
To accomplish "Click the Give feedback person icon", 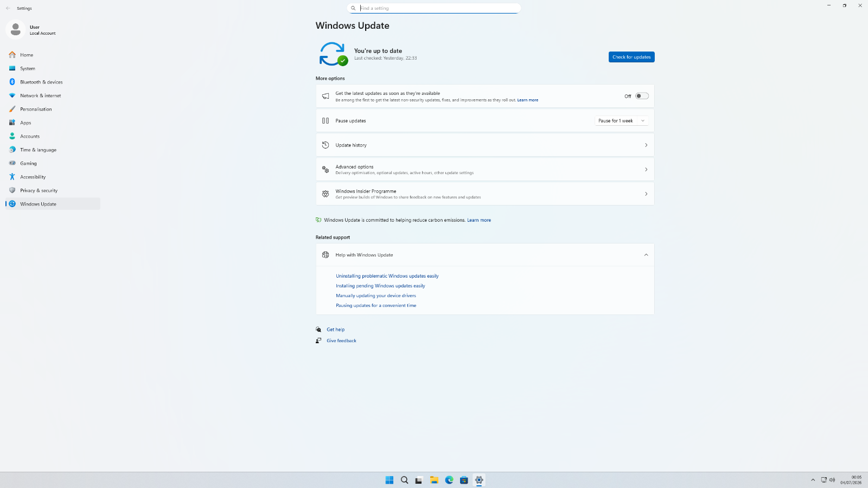I will click(x=318, y=341).
